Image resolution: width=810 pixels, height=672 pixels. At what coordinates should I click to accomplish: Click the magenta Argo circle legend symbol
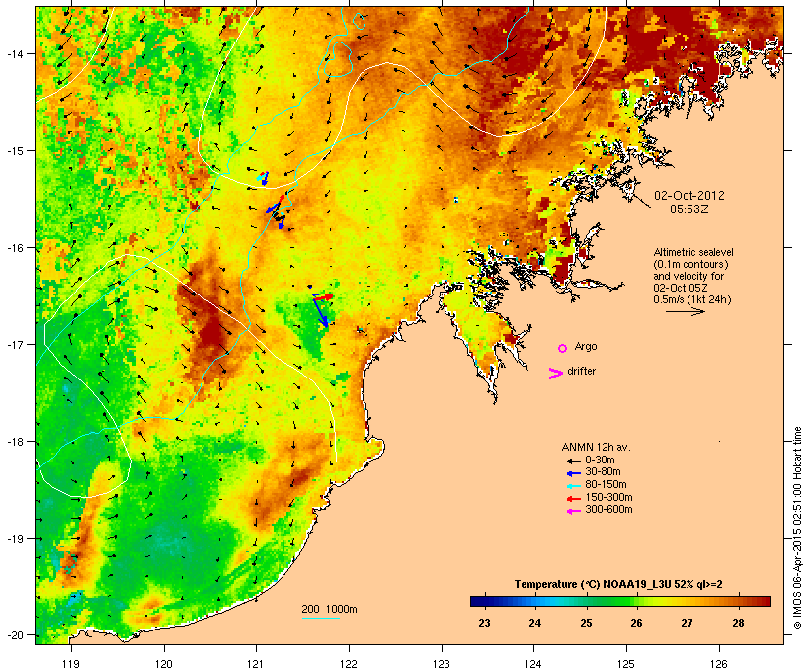tap(563, 349)
